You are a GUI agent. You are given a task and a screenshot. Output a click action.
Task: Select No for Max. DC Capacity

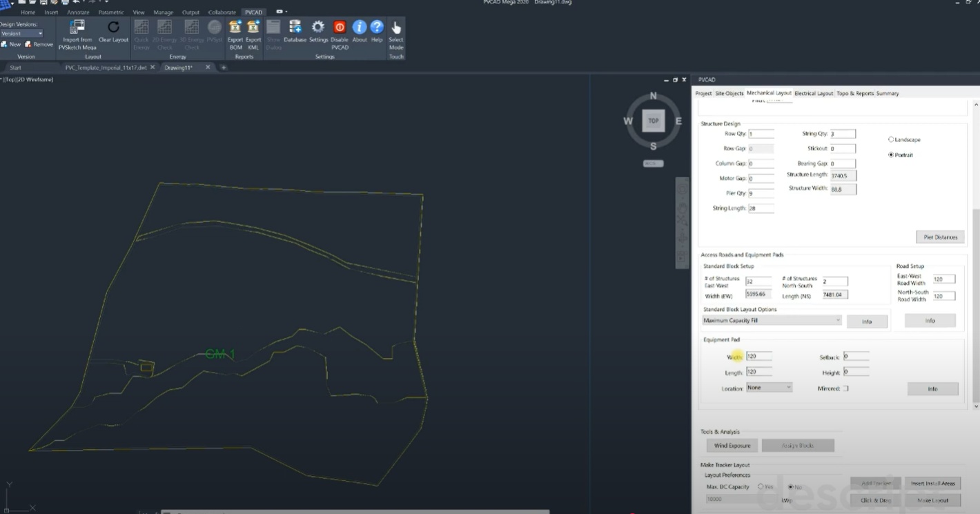pyautogui.click(x=791, y=486)
